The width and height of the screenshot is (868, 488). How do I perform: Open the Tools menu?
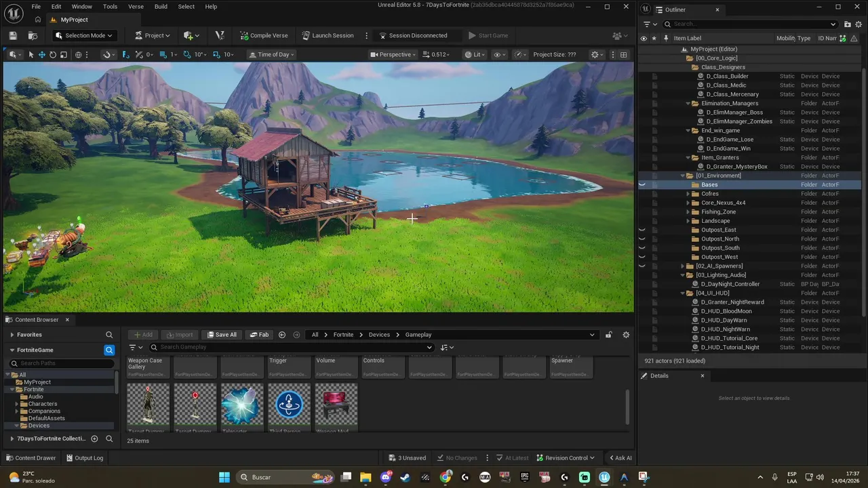point(110,6)
